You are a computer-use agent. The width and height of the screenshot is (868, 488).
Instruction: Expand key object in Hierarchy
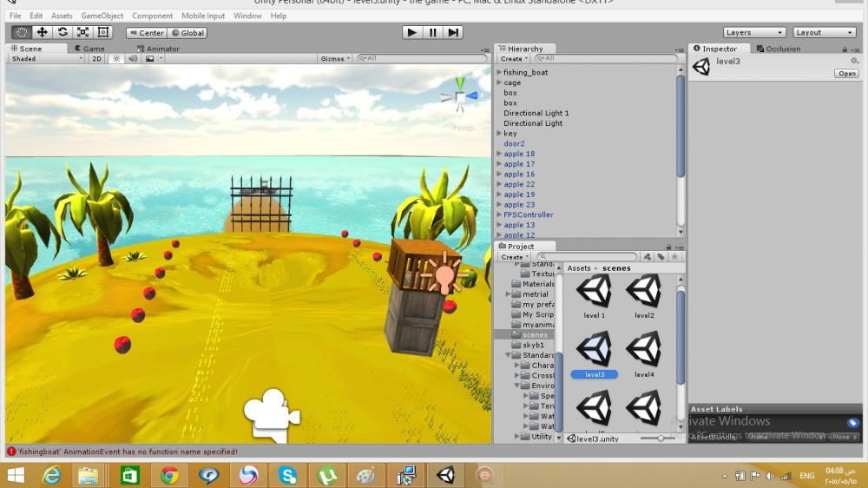[x=499, y=134]
